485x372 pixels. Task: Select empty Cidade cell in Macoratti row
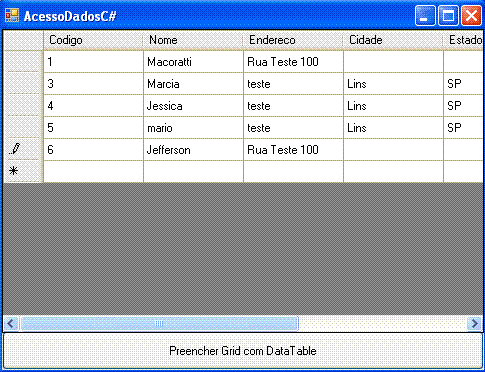click(x=393, y=61)
